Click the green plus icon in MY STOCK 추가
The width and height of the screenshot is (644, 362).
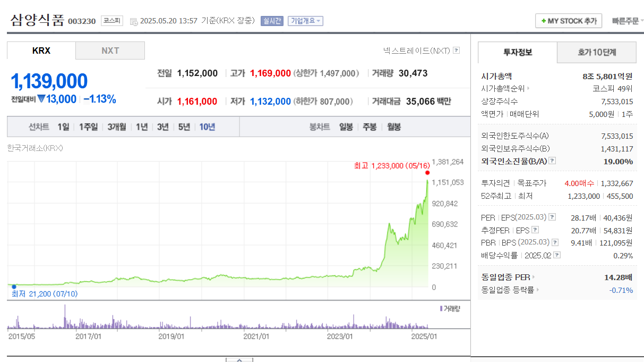click(544, 21)
